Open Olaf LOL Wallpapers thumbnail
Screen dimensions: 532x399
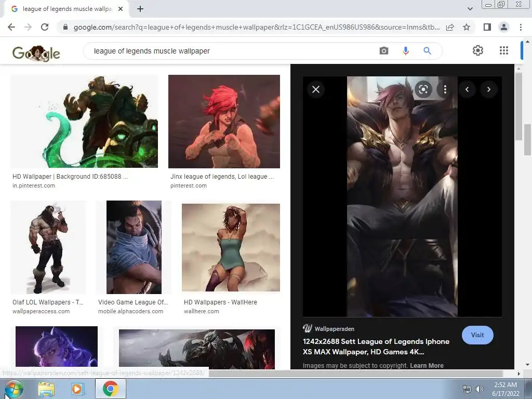(48, 247)
